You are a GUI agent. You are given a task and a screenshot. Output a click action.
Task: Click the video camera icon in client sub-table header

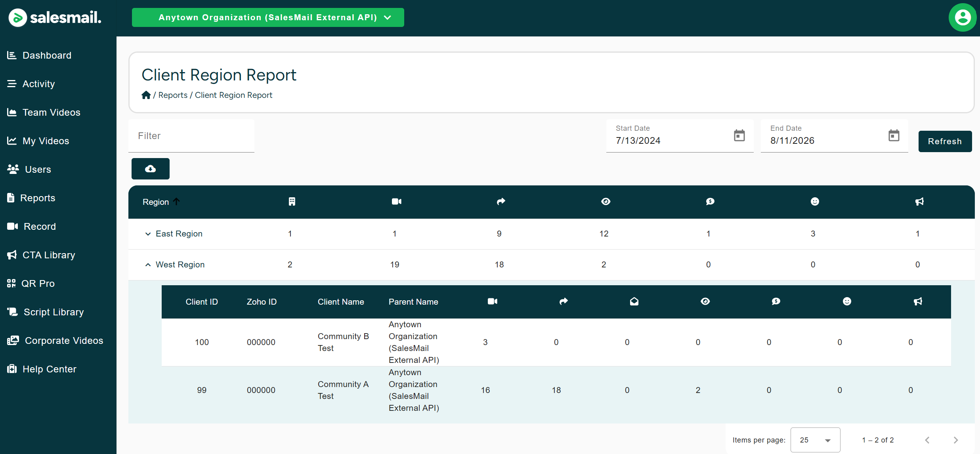point(493,301)
